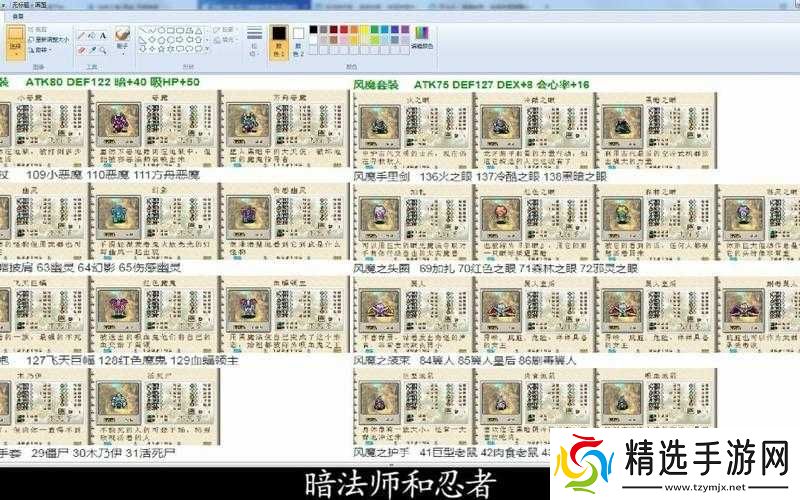Choose the Six-point star shape
800x500 pixels.
(x=171, y=48)
